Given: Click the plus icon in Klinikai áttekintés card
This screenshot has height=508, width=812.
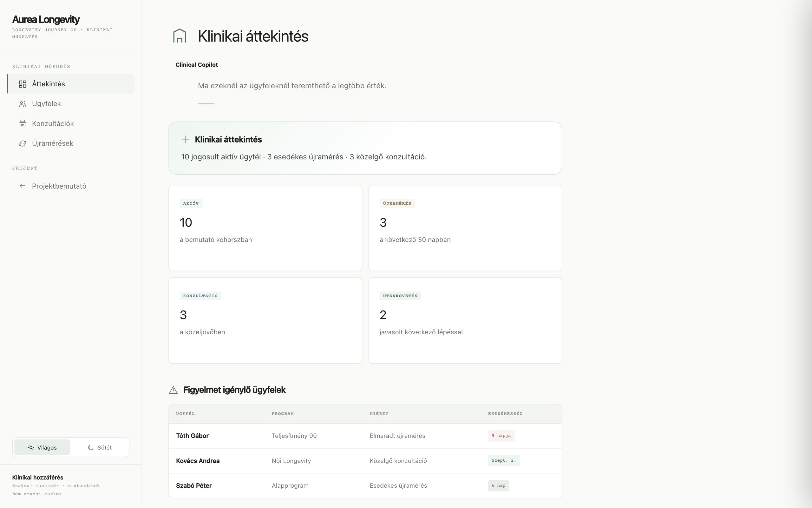Looking at the screenshot, I should pyautogui.click(x=186, y=139).
